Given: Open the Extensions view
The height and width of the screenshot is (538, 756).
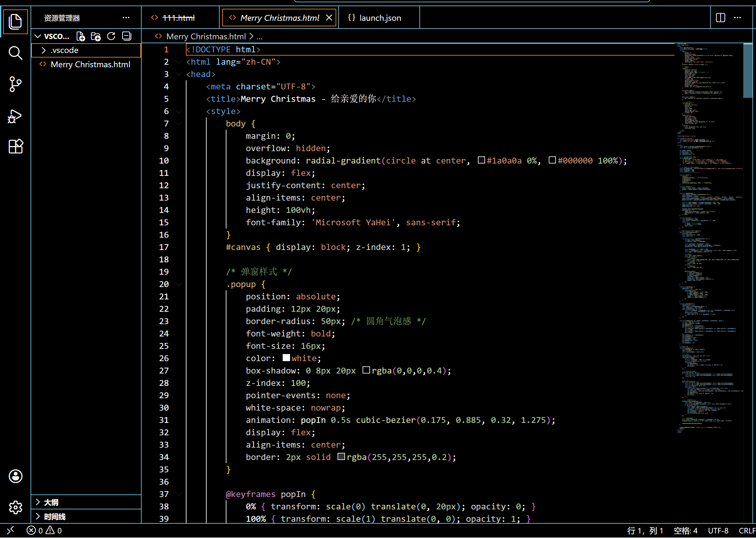Looking at the screenshot, I should pyautogui.click(x=15, y=146).
